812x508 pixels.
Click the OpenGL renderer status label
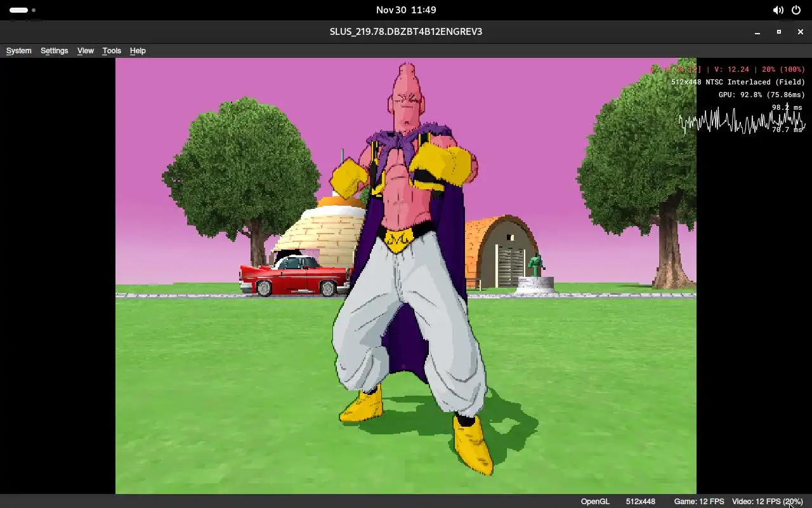pyautogui.click(x=595, y=502)
